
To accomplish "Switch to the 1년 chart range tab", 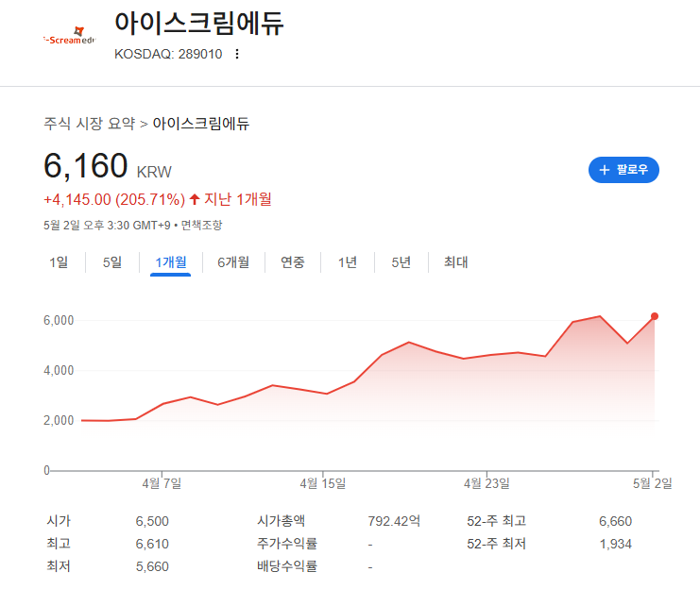I will (x=348, y=262).
